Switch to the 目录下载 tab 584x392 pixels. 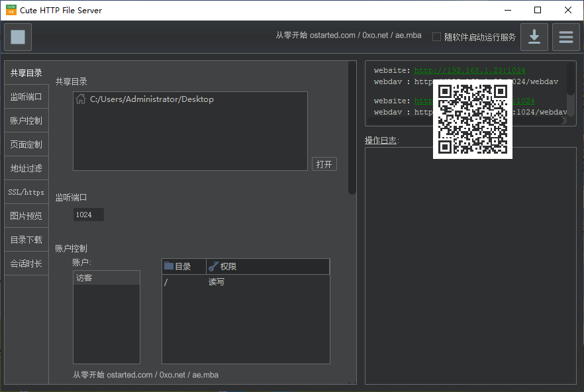coord(26,240)
